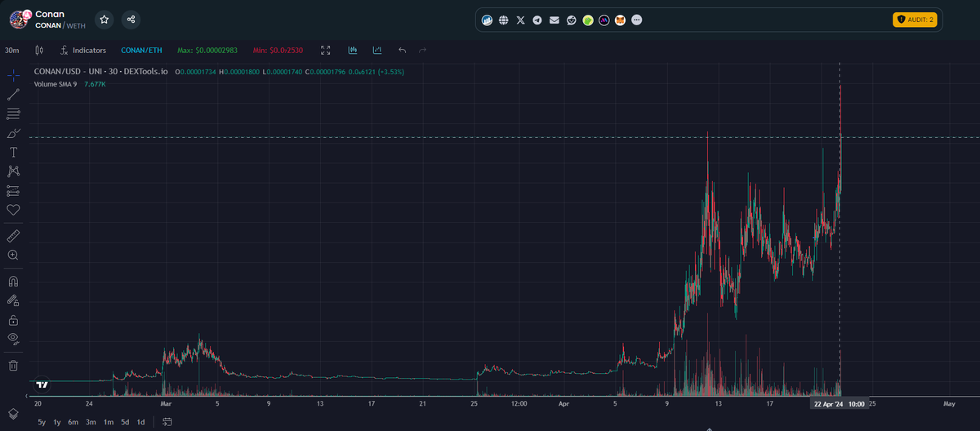
Task: Enter fullscreen chart mode
Action: 326,51
